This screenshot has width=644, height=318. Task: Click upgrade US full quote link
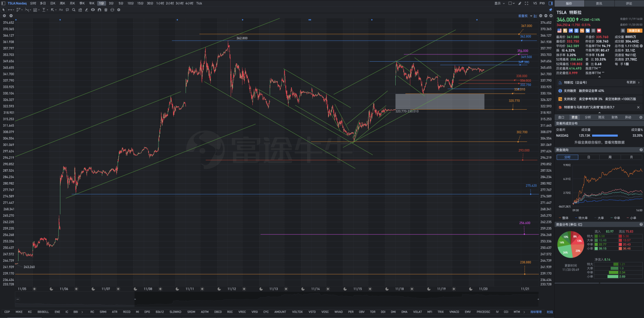click(x=599, y=142)
